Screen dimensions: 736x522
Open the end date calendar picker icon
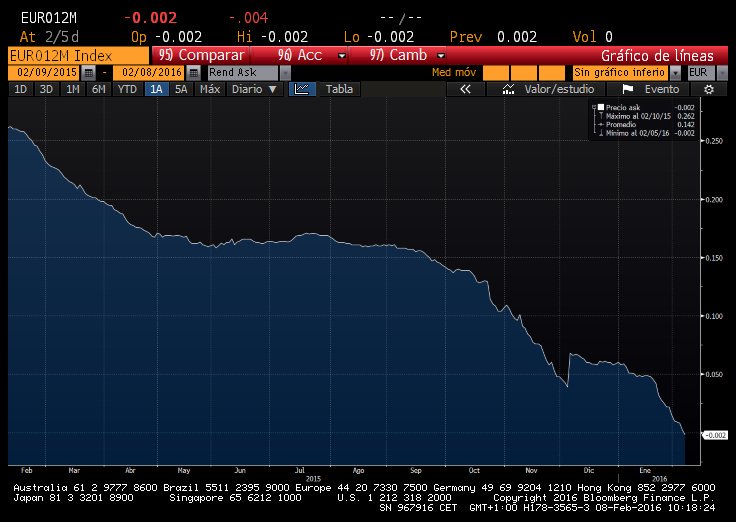click(x=193, y=73)
